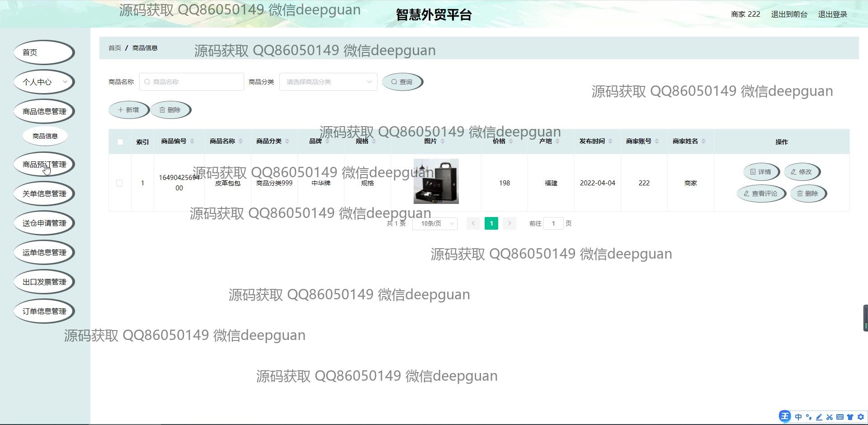
Task: Open the IME settings gear icon
Action: coord(861,417)
